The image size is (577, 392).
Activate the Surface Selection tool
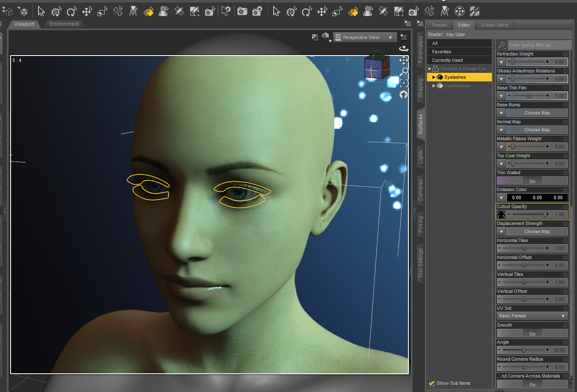pyautogui.click(x=148, y=11)
